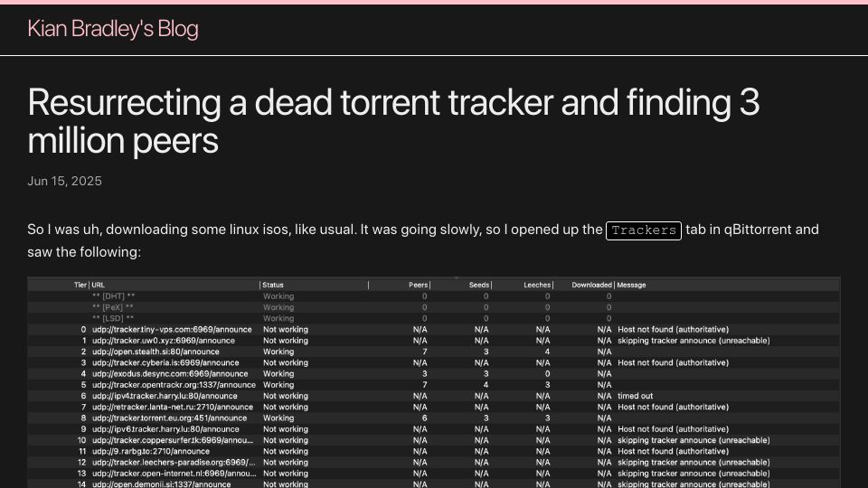The height and width of the screenshot is (488, 868).
Task: Click udp://9.rarbg.to:2710/announce
Action: [151, 451]
